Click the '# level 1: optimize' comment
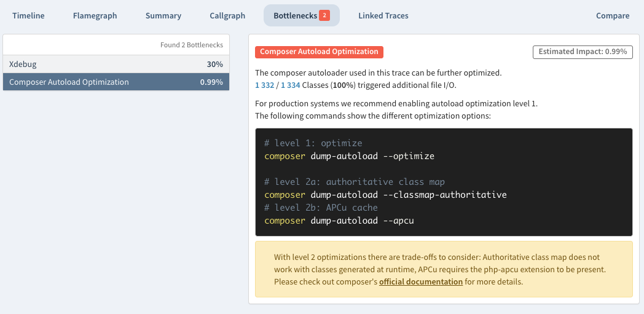This screenshot has height=314, width=644. pos(313,143)
